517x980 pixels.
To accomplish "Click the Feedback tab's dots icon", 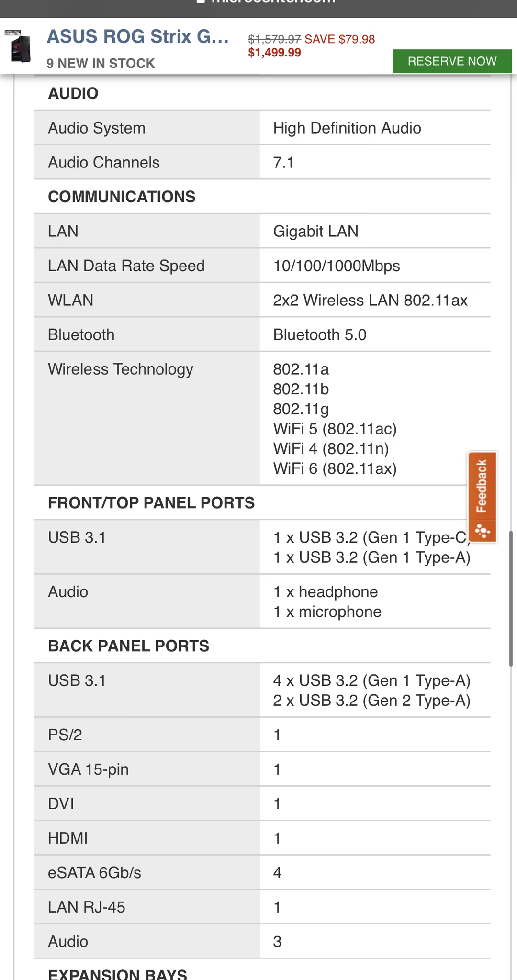I will click(482, 531).
